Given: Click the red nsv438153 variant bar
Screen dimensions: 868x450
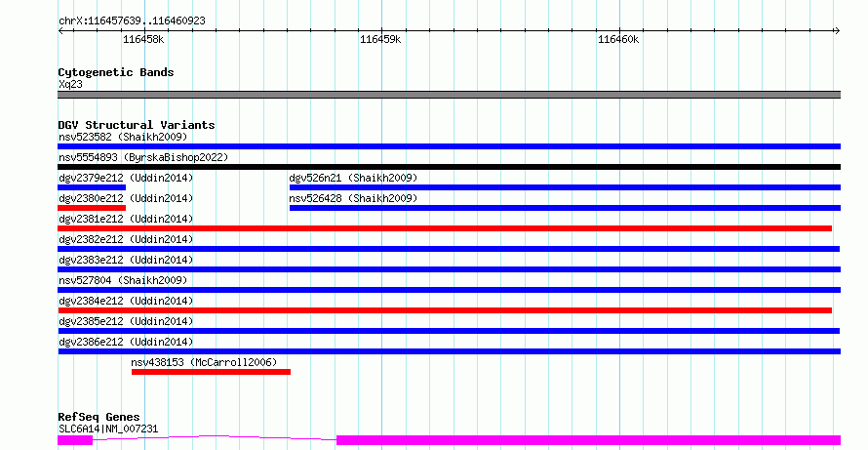Looking at the screenshot, I should pyautogui.click(x=211, y=372).
